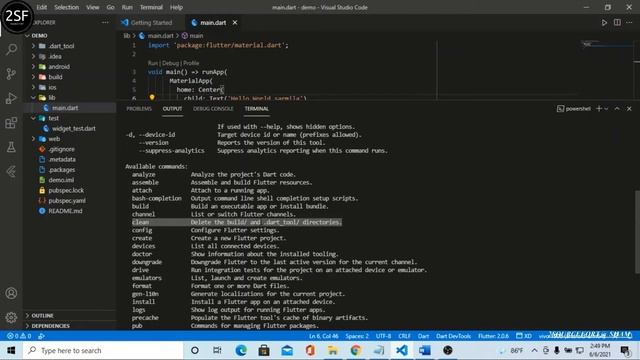The width and height of the screenshot is (640, 360).
Task: Open the Run and Debug view
Action: click(x=11, y=98)
